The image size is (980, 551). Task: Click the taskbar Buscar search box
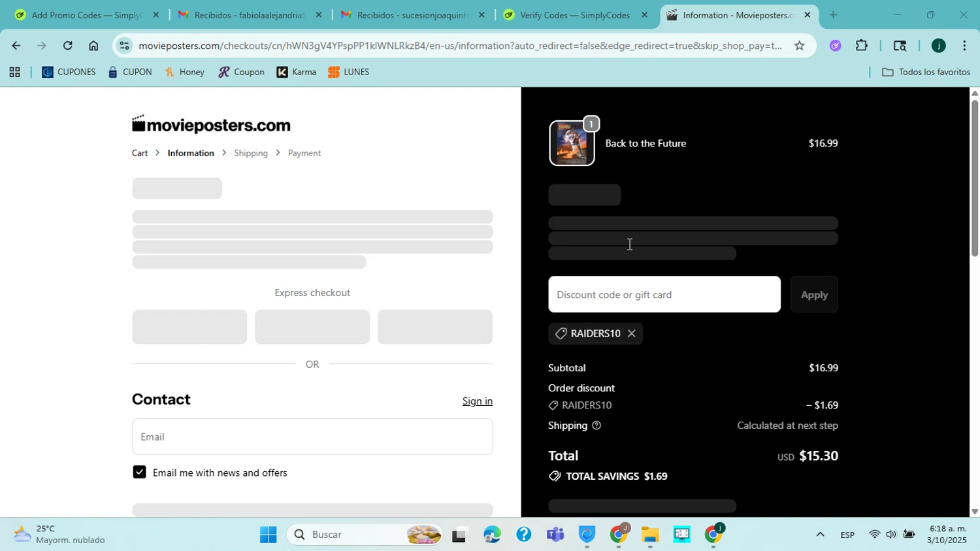coord(366,535)
